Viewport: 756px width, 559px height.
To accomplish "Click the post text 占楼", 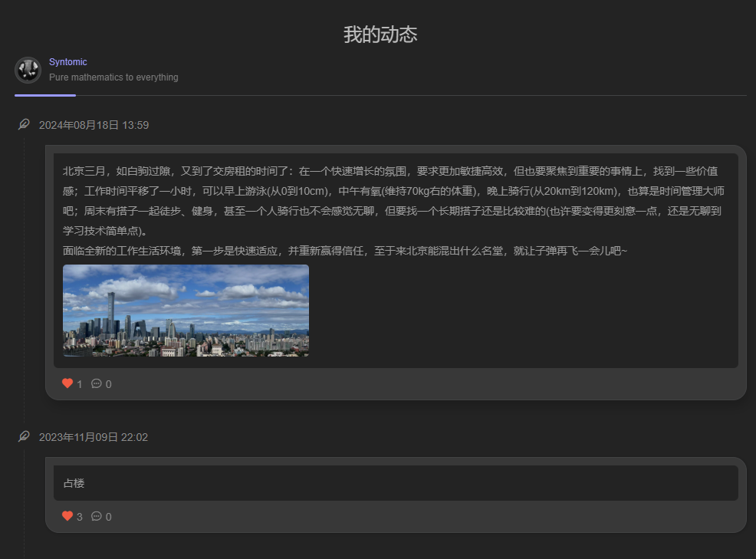I will coord(74,483).
